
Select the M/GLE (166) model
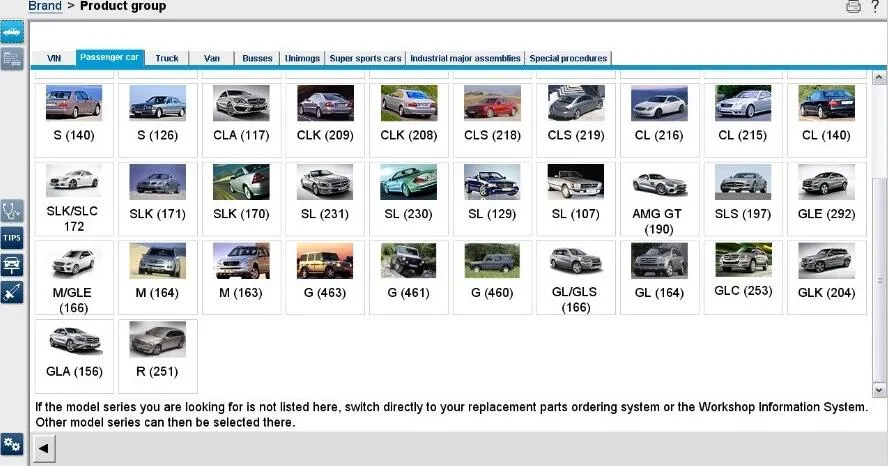[x=74, y=277]
